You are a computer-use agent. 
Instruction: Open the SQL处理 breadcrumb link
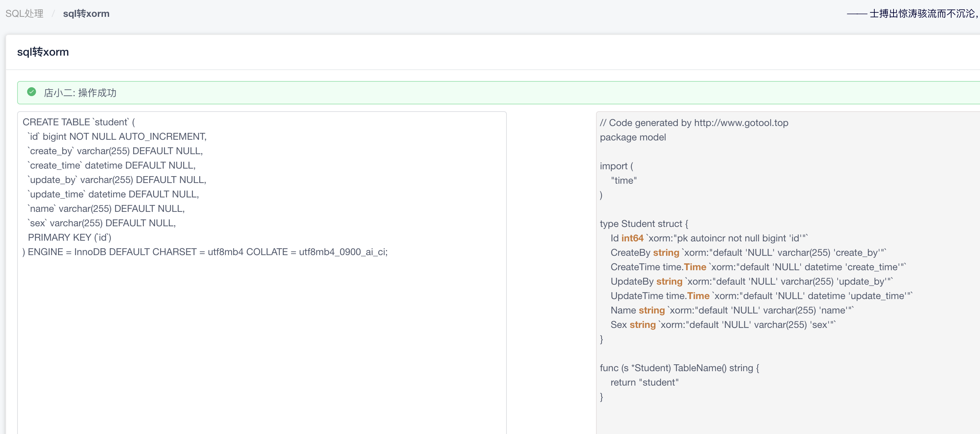[24, 14]
